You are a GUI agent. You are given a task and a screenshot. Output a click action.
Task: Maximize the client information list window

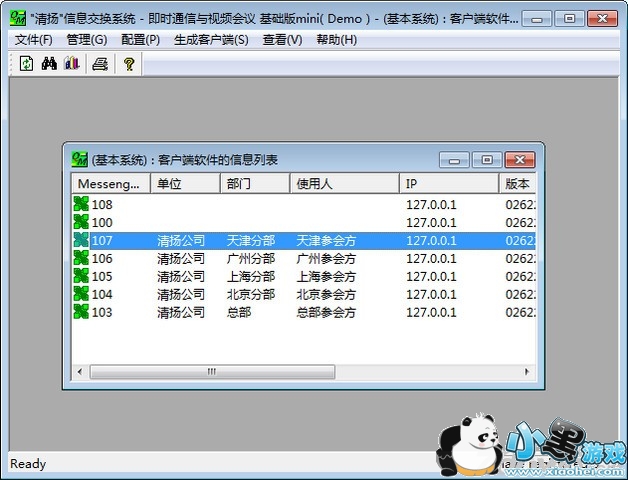(487, 160)
